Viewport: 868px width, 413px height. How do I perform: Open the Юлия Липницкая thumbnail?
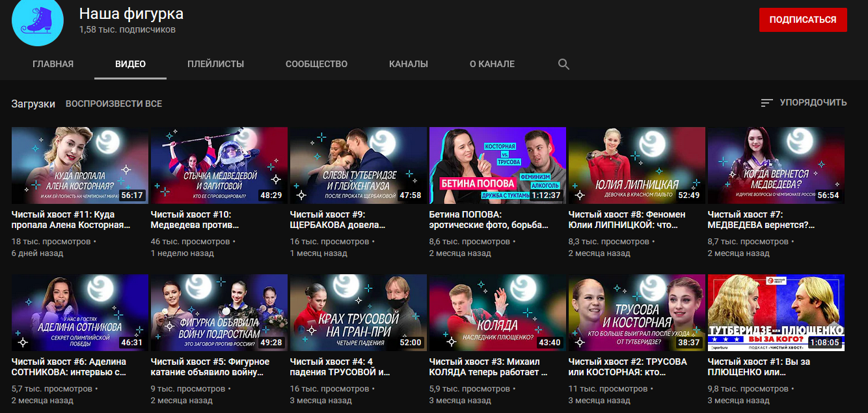click(636, 165)
